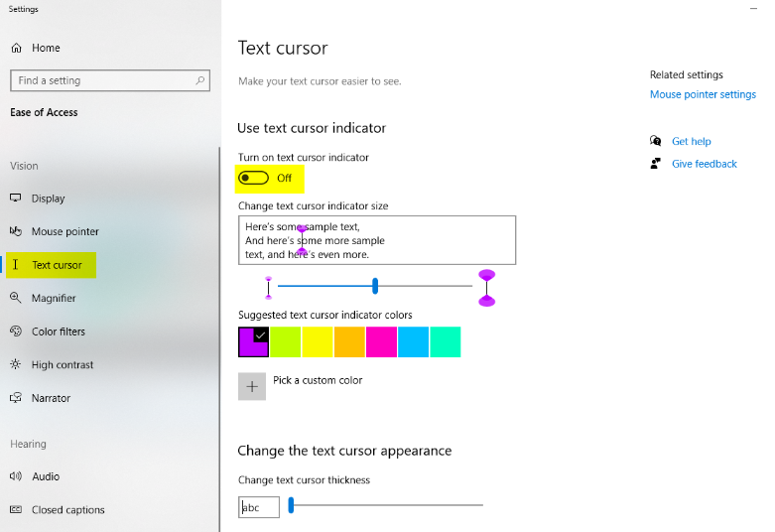This screenshot has height=532, width=775.
Task: Open the Magnifier settings page
Action: (x=54, y=298)
